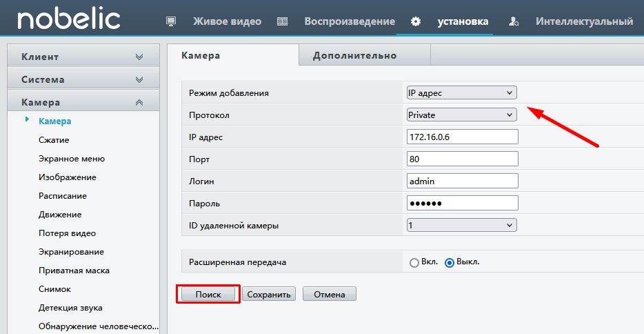The width and height of the screenshot is (644, 334).
Task: Expand the Система sidebar section
Action: point(83,79)
